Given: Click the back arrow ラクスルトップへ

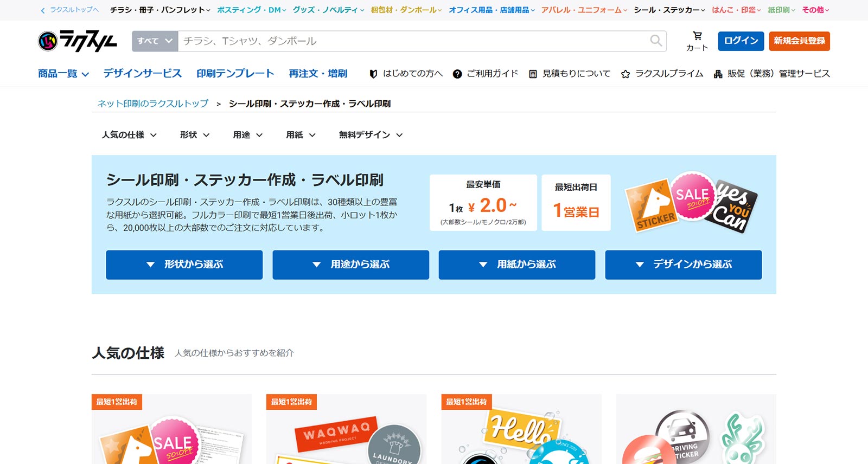Looking at the screenshot, I should click(43, 10).
